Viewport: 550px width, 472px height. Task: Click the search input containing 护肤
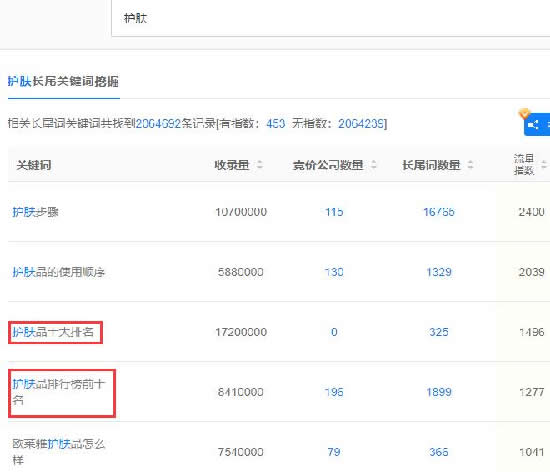tap(330, 18)
